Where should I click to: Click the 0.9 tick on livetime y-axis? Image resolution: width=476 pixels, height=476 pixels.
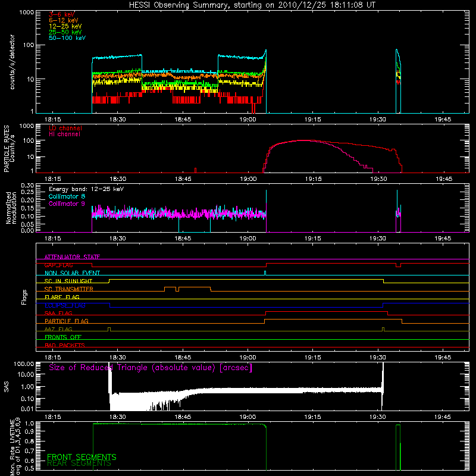point(30,433)
